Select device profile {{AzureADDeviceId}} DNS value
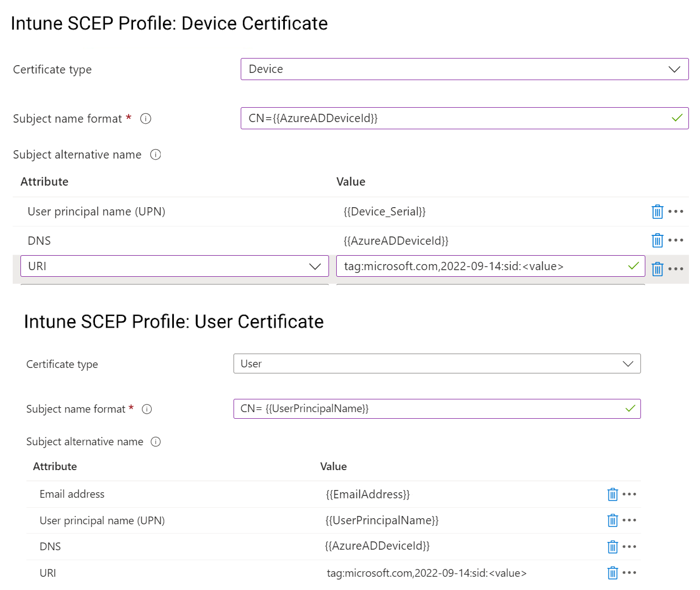The width and height of the screenshot is (700, 590). click(396, 241)
